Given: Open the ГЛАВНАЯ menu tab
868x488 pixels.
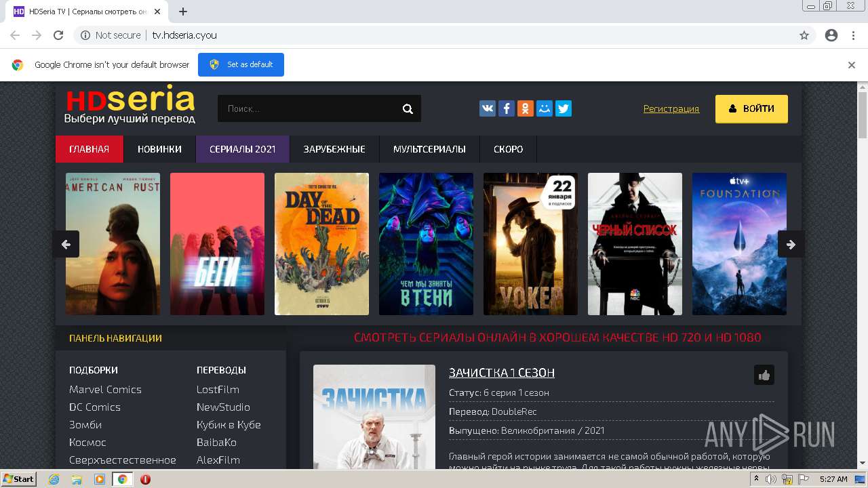Looking at the screenshot, I should click(90, 149).
